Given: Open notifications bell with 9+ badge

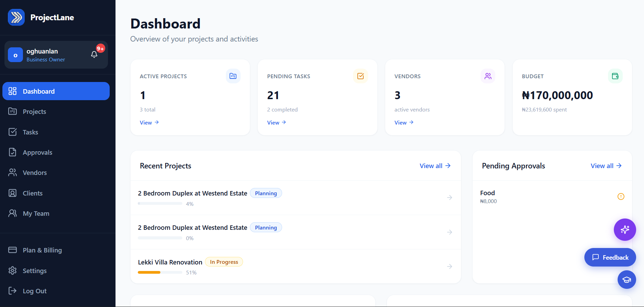Looking at the screenshot, I should [94, 54].
